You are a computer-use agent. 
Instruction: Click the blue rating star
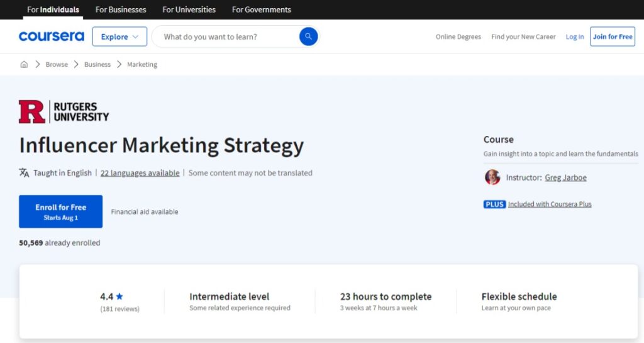[x=119, y=296]
